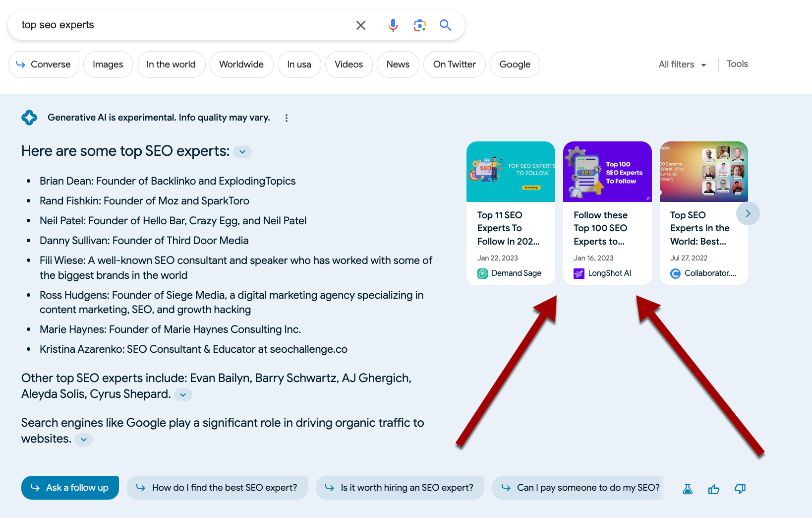
Task: Click the Neil Patel list entry
Action: point(173,221)
